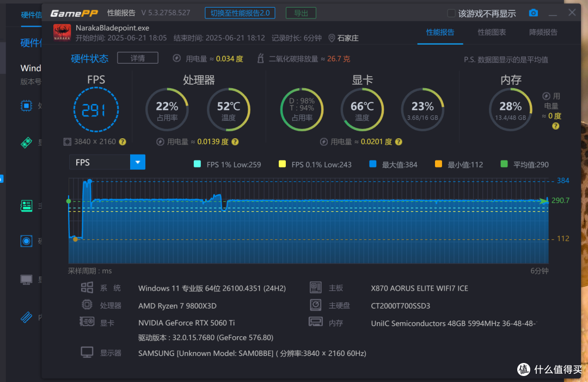Click the Windows 11 专业版 64位 text

pos(212,288)
